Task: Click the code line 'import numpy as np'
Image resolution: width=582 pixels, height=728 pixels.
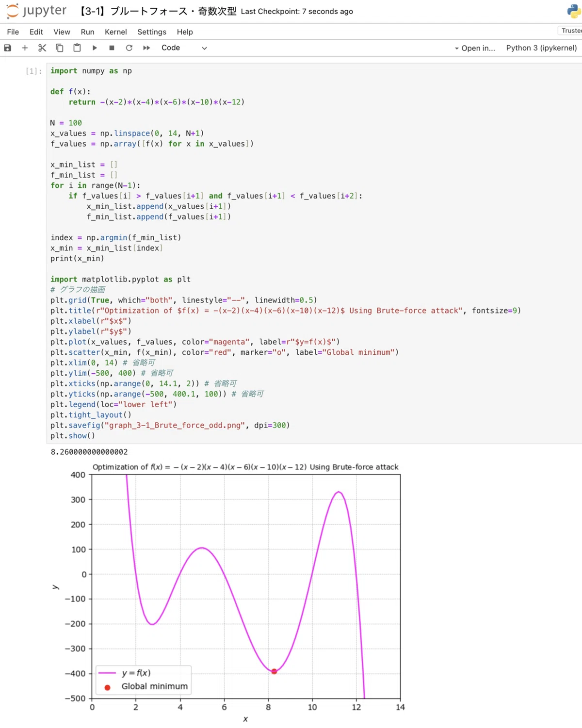Action: pos(91,71)
